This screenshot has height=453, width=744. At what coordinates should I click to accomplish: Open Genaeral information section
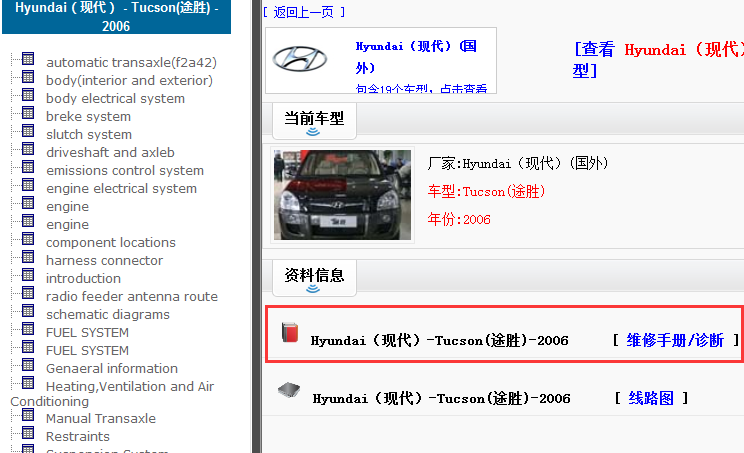tap(112, 369)
